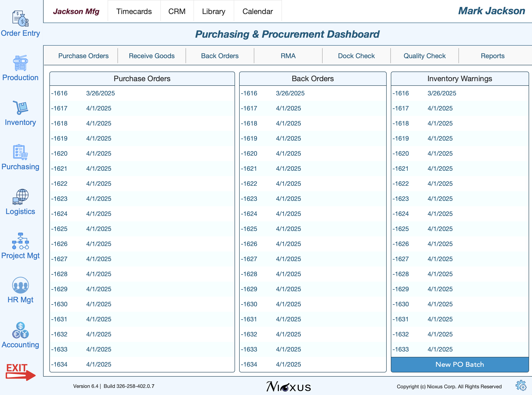Image resolution: width=532 pixels, height=395 pixels.
Task: Select the Receive Goods section
Action: pyautogui.click(x=151, y=56)
